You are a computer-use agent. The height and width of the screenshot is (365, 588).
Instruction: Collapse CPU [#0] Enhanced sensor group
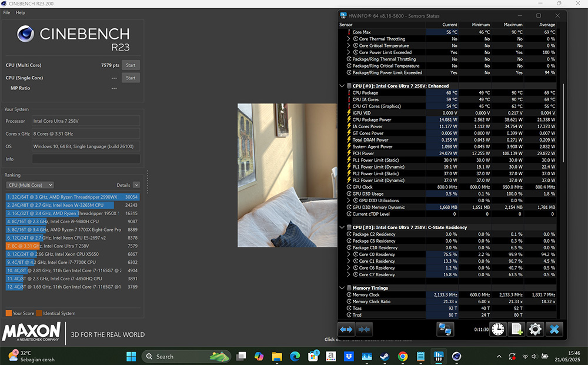click(342, 86)
